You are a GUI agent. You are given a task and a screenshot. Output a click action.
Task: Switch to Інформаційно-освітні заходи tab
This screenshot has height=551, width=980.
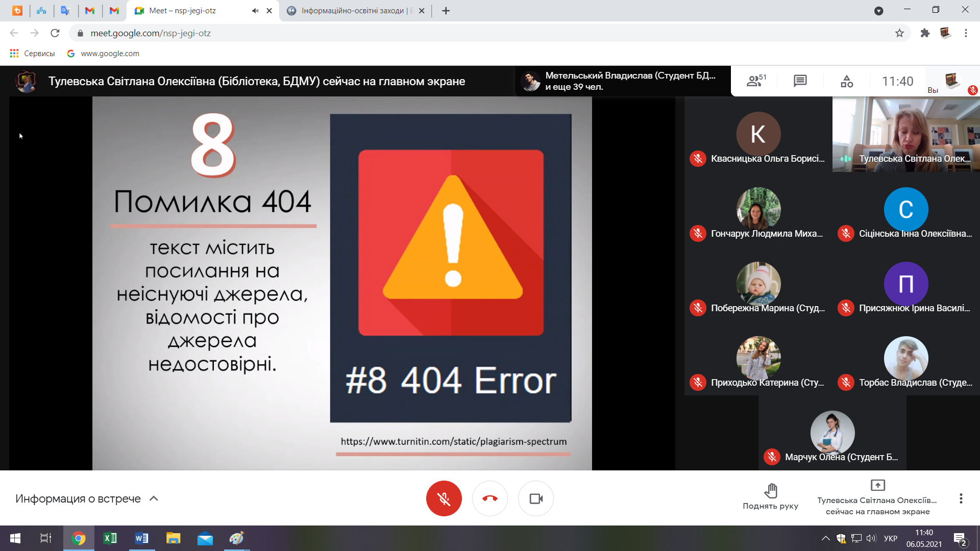pos(352,11)
